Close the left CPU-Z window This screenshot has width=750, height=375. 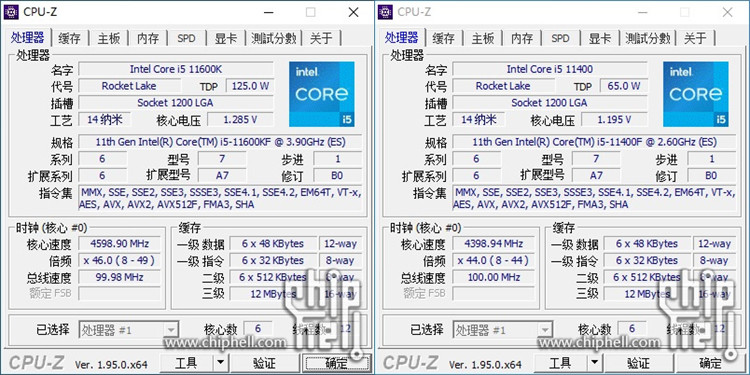353,12
